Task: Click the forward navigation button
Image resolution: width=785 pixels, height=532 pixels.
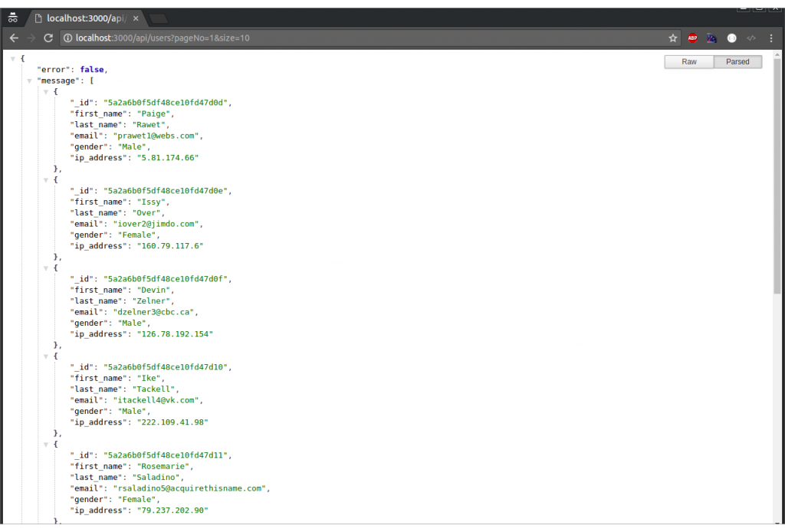Action: [31, 37]
